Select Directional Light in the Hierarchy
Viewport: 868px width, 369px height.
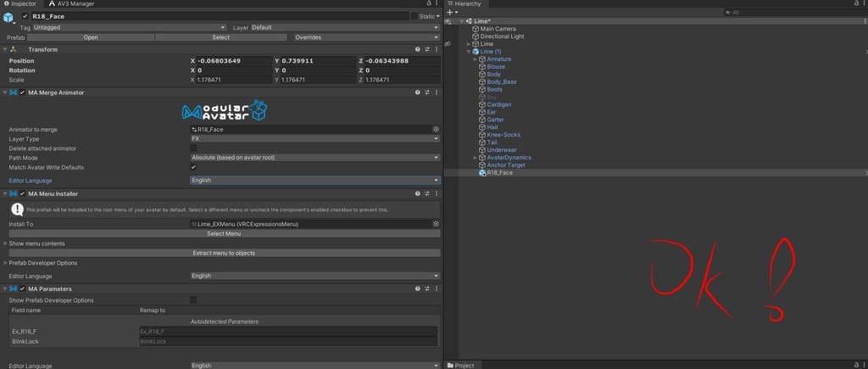502,36
